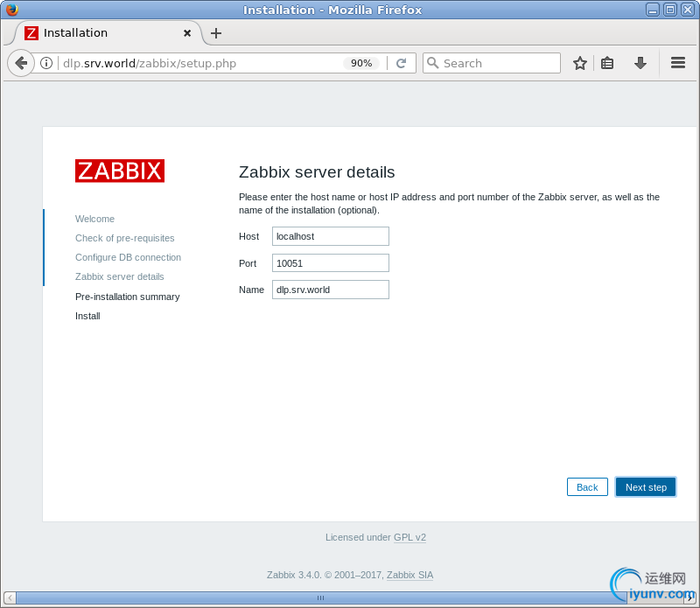The image size is (700, 608).
Task: Click the Back button
Action: 587,487
